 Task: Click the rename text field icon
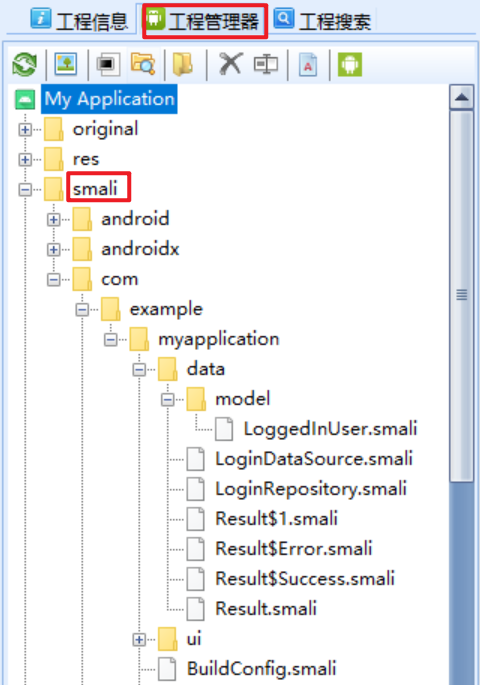(x=266, y=64)
